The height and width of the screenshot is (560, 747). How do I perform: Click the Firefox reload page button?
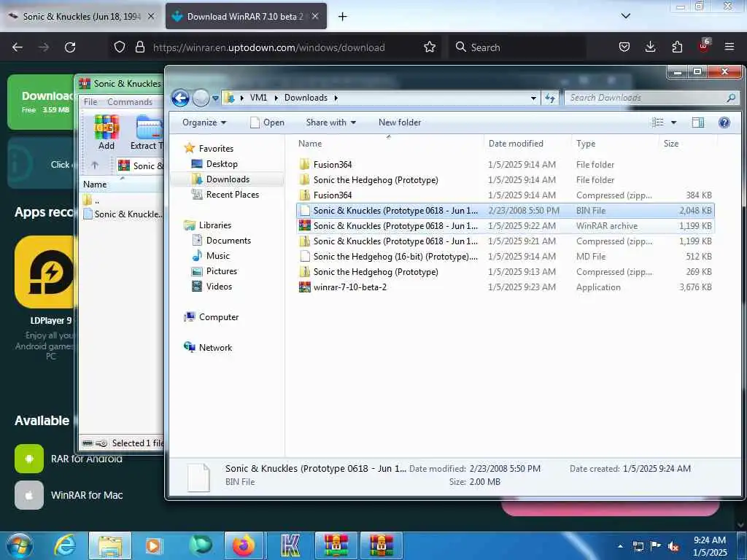coord(70,47)
